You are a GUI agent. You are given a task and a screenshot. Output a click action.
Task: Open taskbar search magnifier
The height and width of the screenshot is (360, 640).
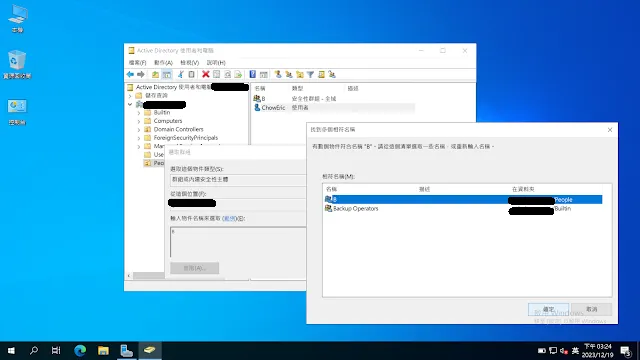tap(34, 351)
